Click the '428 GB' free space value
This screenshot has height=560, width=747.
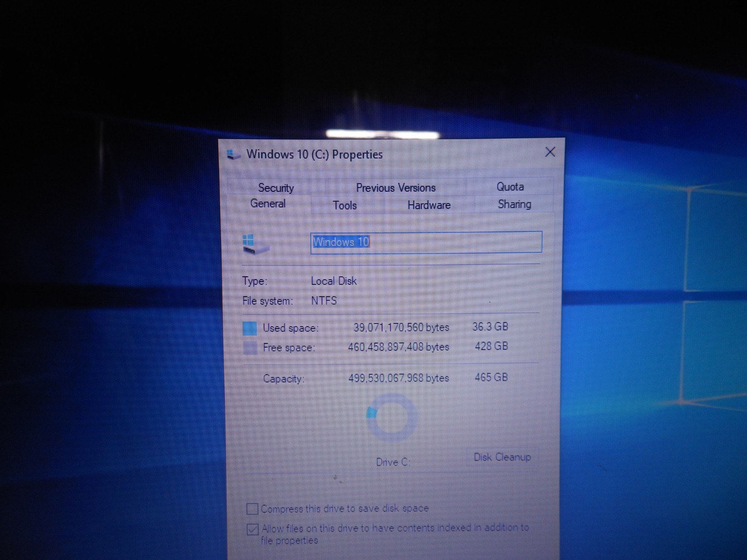click(x=491, y=346)
